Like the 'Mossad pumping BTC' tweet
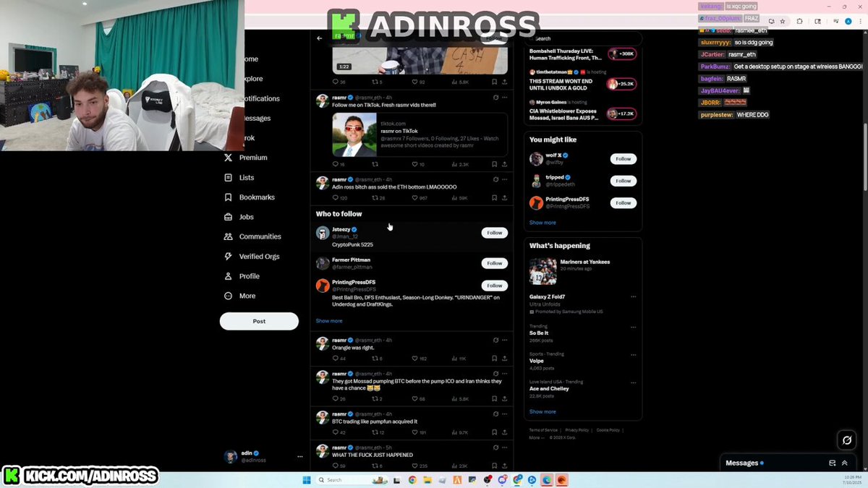The image size is (868, 488). (414, 398)
